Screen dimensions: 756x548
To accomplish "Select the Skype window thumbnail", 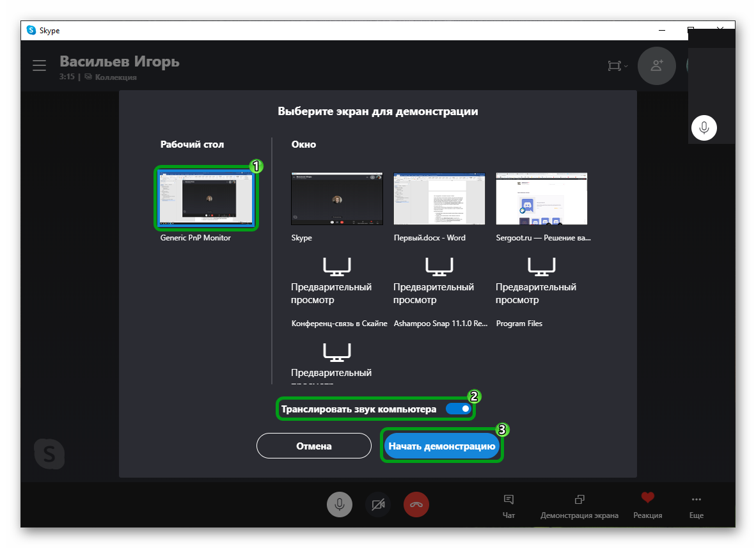I will [336, 199].
